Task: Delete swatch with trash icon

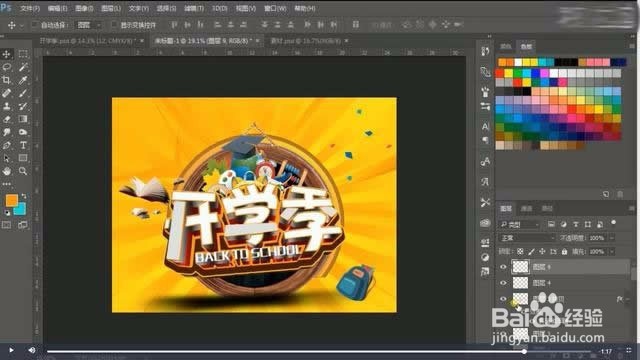Action: click(x=620, y=194)
